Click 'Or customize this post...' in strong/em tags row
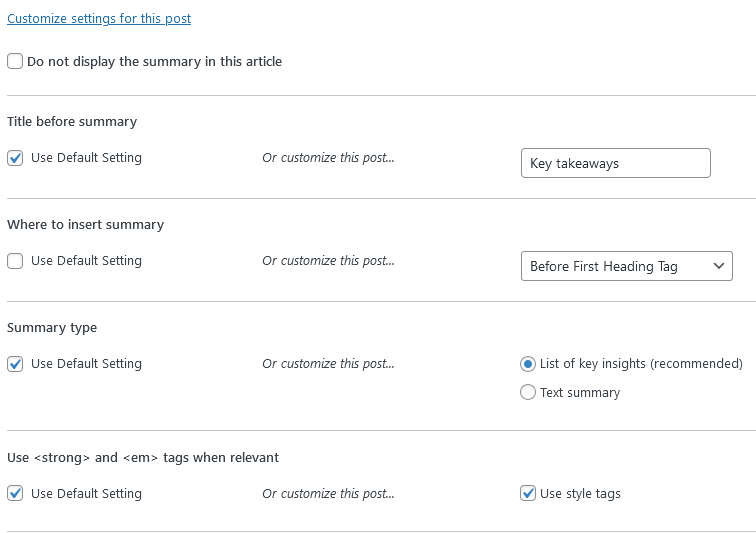756x533 pixels. click(328, 493)
